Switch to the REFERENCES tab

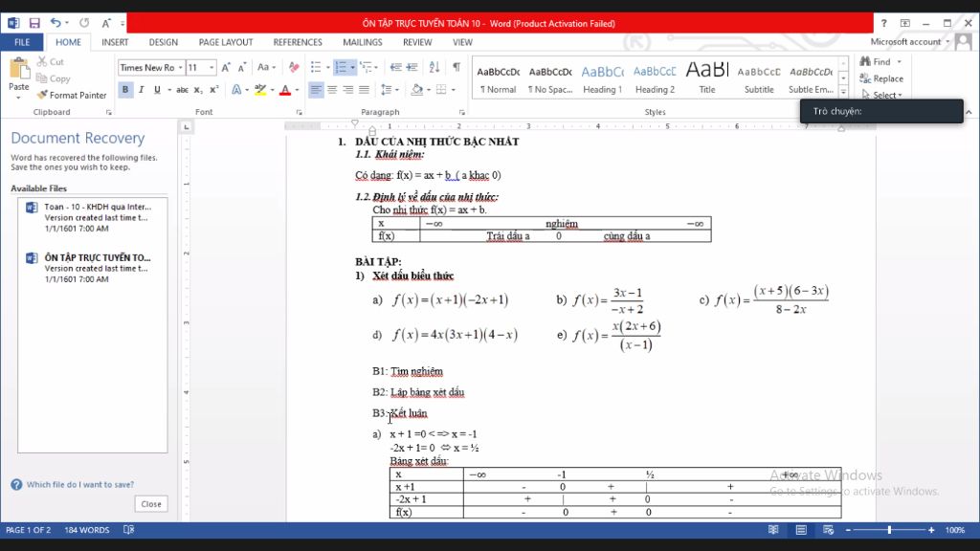298,42
